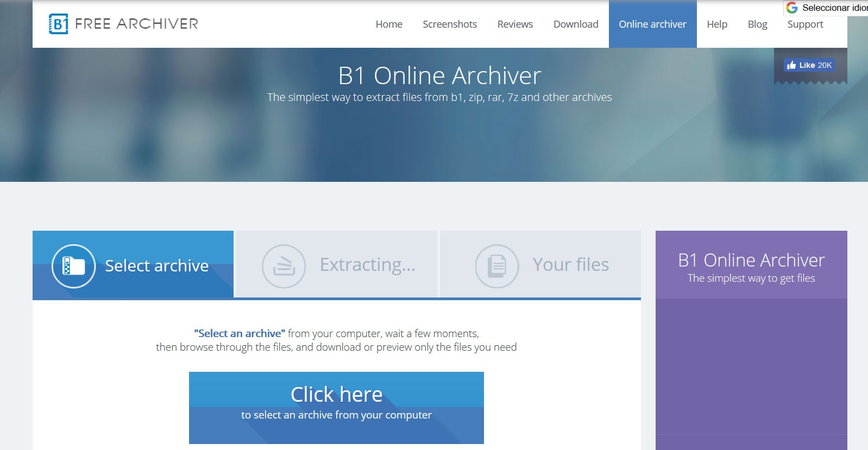Switch to the Select archive step tab
This screenshot has width=868, height=450.
tap(133, 264)
